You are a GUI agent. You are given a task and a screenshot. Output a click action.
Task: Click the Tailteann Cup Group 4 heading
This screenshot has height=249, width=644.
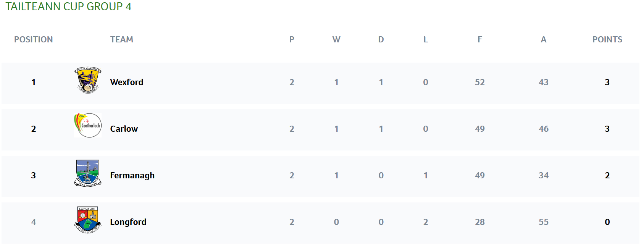click(x=68, y=6)
